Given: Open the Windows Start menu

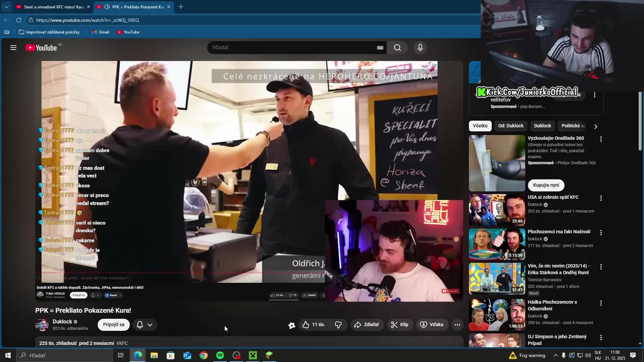Looking at the screenshot, I should (8, 355).
